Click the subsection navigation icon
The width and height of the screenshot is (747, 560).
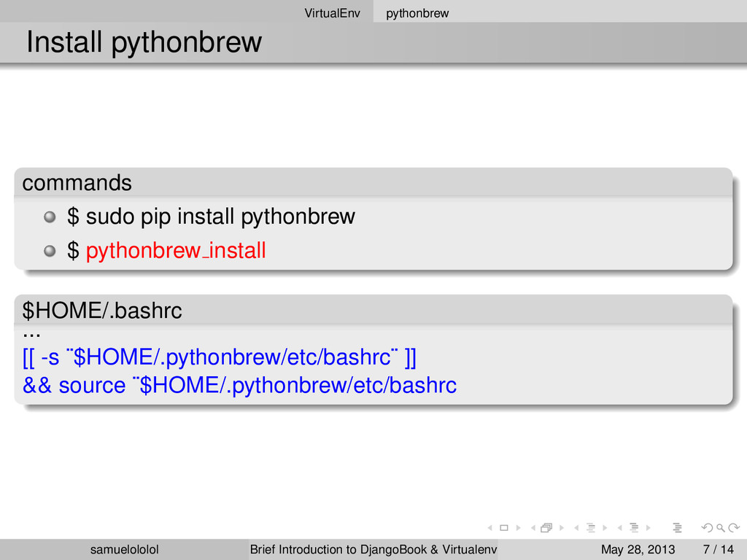(591, 528)
